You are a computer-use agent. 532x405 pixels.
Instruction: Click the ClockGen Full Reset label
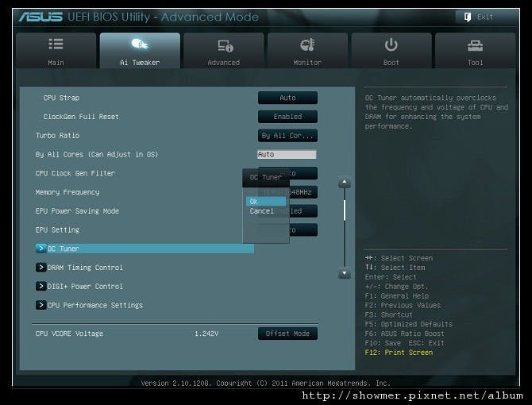pos(81,117)
